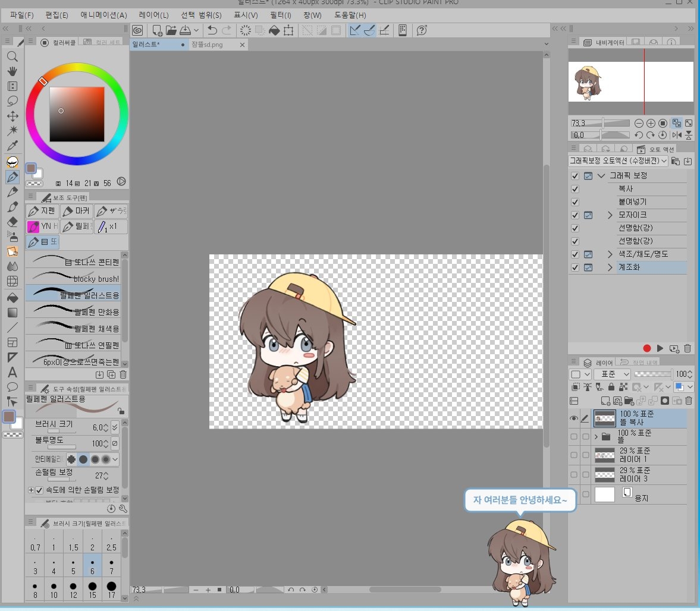Open the '필터(I)' menu
The height and width of the screenshot is (611, 700).
(x=280, y=15)
